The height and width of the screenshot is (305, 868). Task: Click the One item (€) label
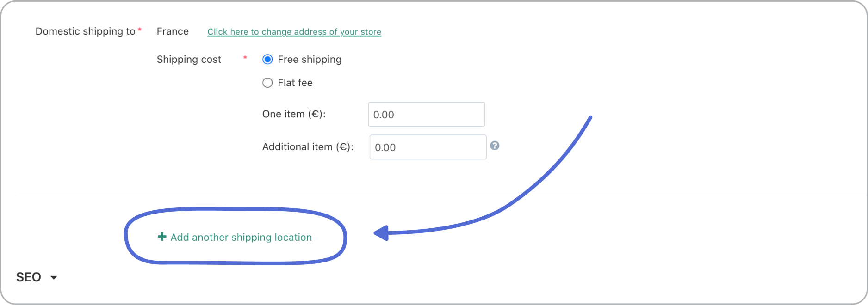[294, 114]
